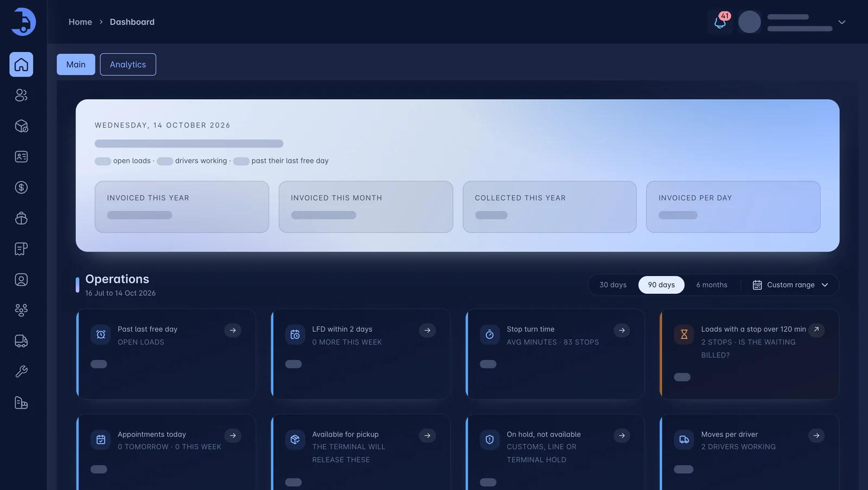Open the package box sidebar icon

(x=21, y=126)
